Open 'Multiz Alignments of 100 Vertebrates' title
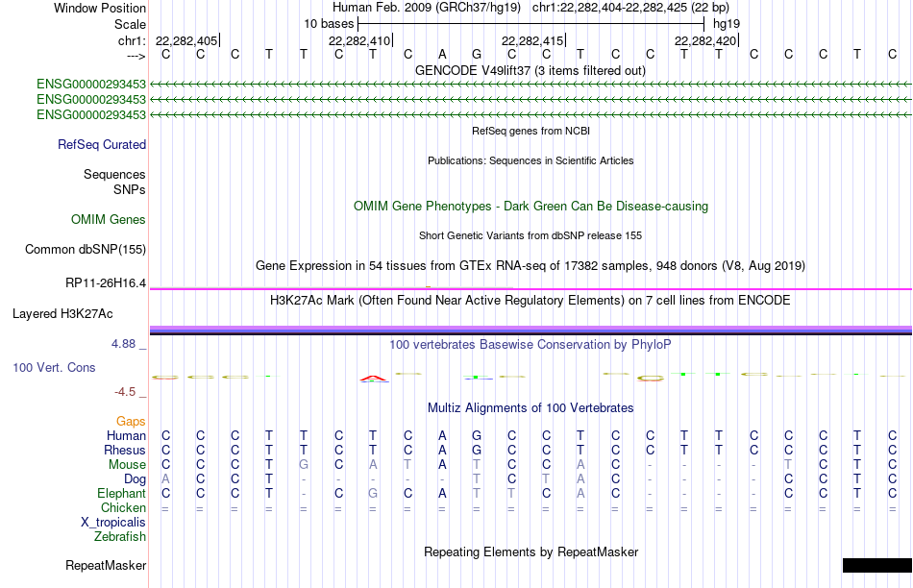 click(x=531, y=408)
